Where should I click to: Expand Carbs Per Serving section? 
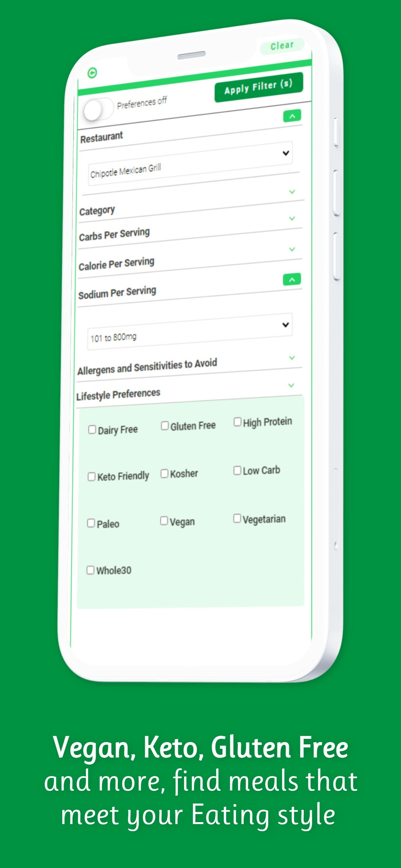coord(292,218)
